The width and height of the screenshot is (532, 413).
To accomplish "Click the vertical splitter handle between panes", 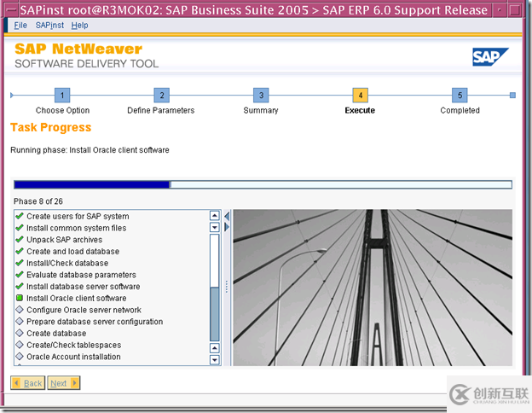I will [x=227, y=287].
